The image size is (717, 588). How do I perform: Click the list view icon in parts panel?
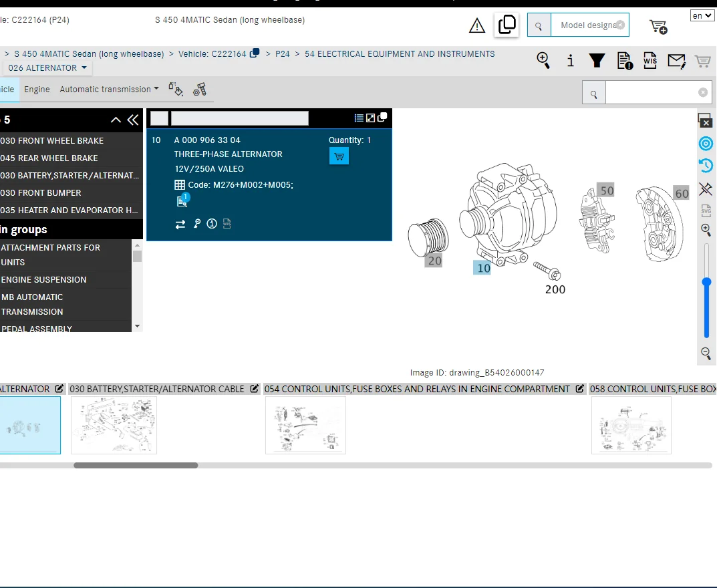[359, 118]
